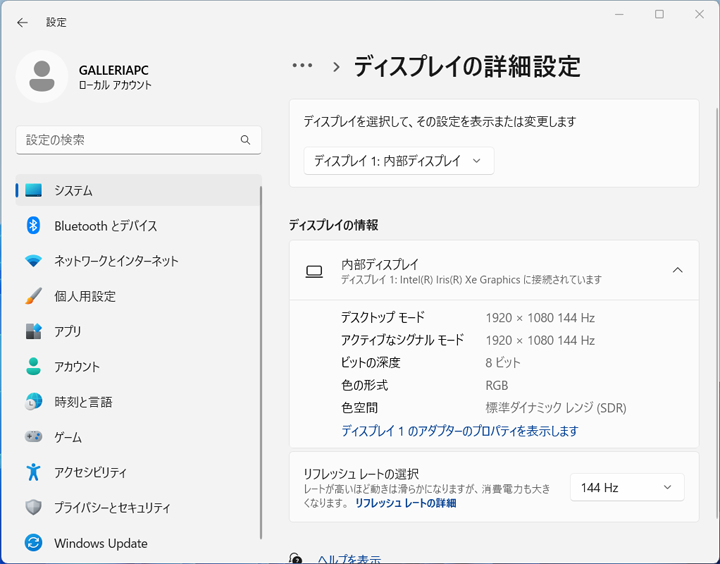
Task: Click the search magnifier icon
Action: [x=245, y=140]
